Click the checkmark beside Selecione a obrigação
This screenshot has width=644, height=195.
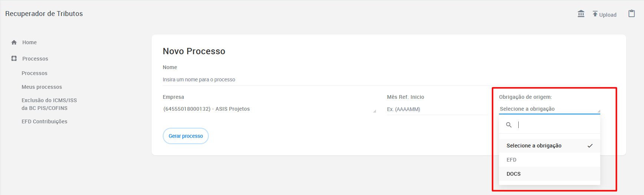click(x=590, y=146)
